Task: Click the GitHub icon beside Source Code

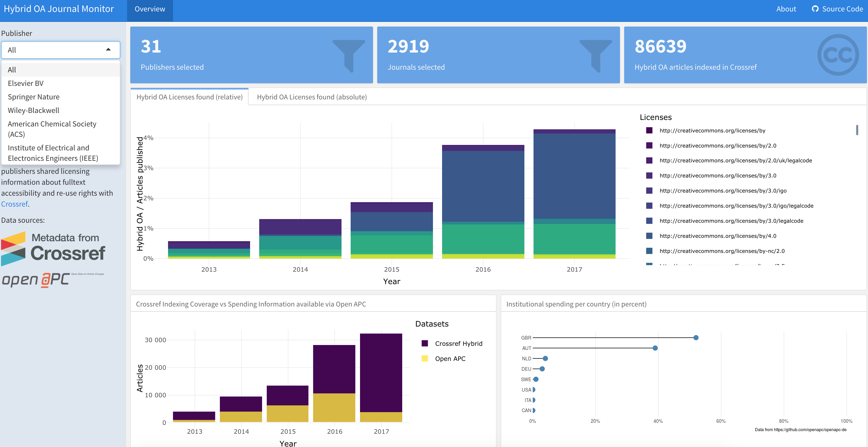Action: pyautogui.click(x=815, y=9)
